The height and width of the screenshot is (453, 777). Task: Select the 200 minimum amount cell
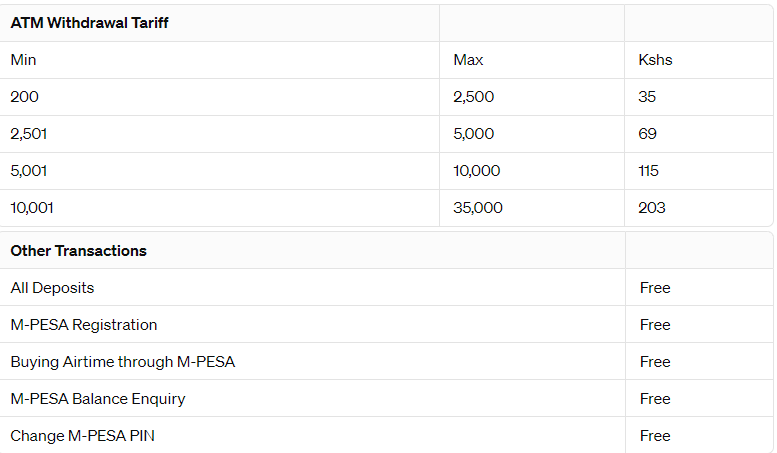click(x=24, y=97)
